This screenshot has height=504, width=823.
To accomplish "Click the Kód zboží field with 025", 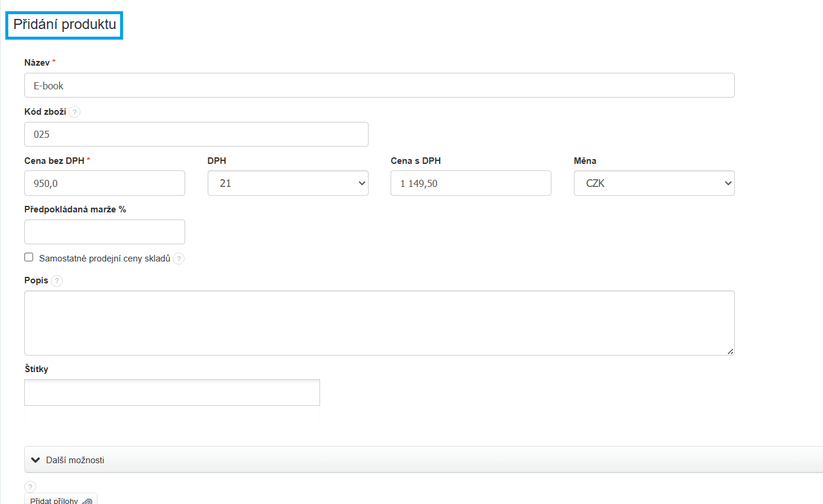I will [196, 134].
